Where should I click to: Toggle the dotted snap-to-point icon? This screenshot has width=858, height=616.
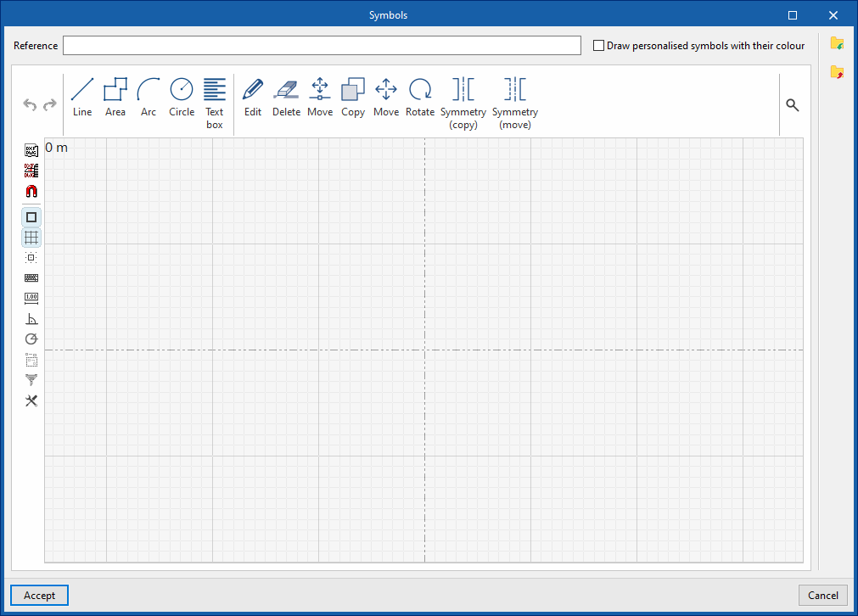[x=31, y=258]
